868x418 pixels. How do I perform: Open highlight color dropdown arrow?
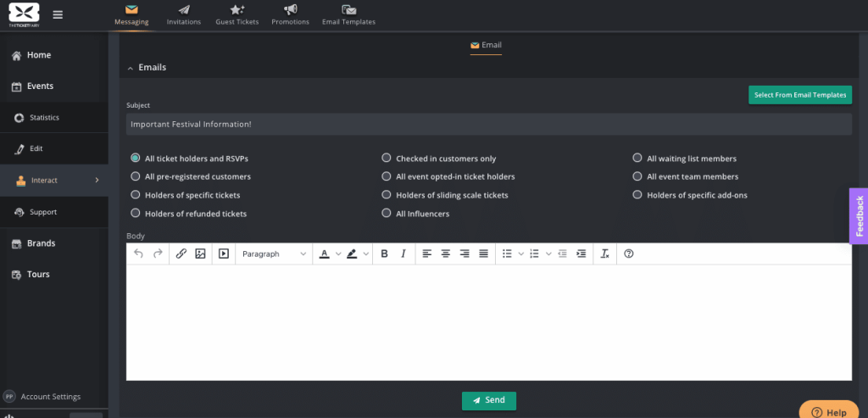coord(366,254)
